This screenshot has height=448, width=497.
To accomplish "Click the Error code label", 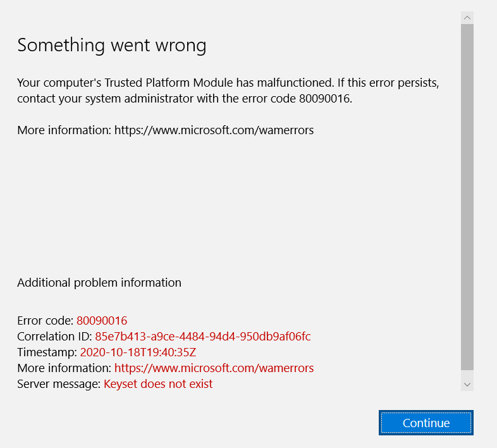I will point(46,320).
